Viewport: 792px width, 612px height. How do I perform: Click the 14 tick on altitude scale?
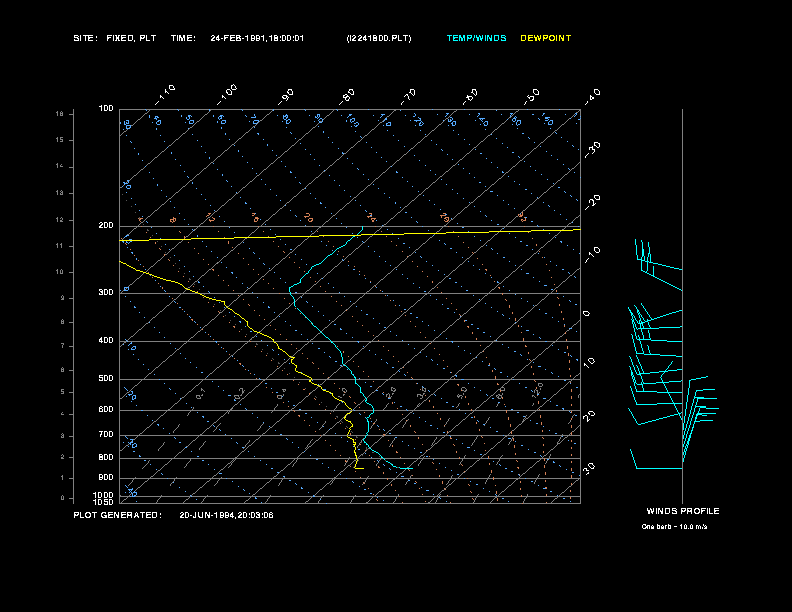pyautogui.click(x=60, y=166)
